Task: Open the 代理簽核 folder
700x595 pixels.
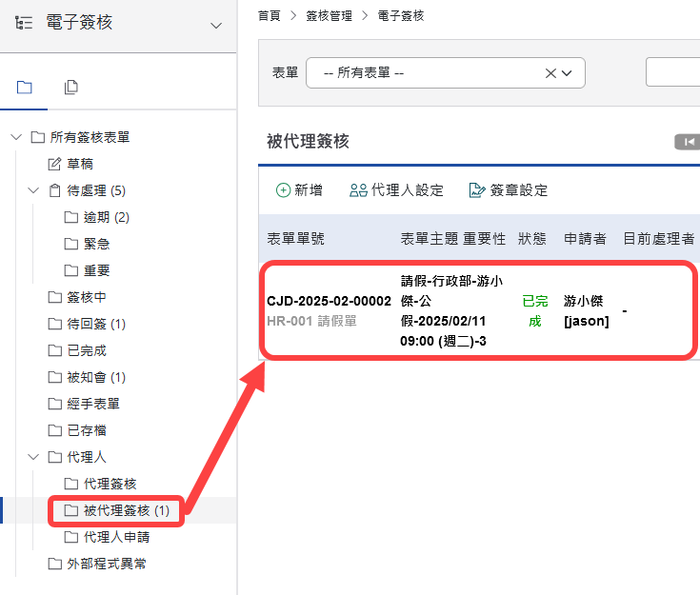Action: point(100,484)
